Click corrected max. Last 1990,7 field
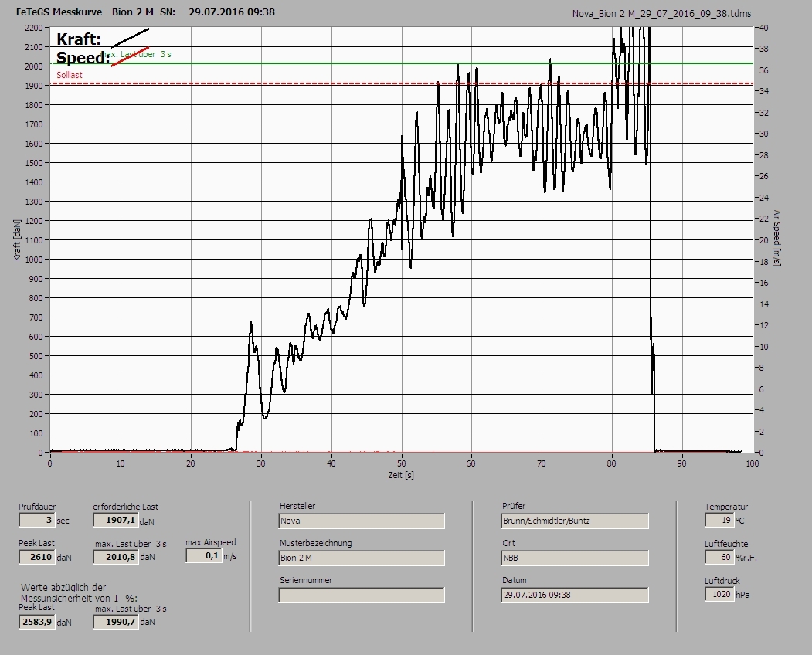This screenshot has height=655, width=812. [115, 622]
